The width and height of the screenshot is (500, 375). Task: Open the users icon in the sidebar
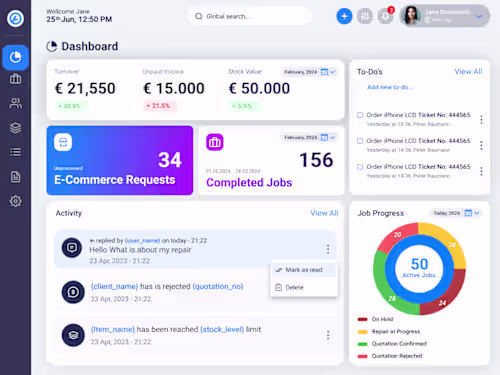coord(15,103)
